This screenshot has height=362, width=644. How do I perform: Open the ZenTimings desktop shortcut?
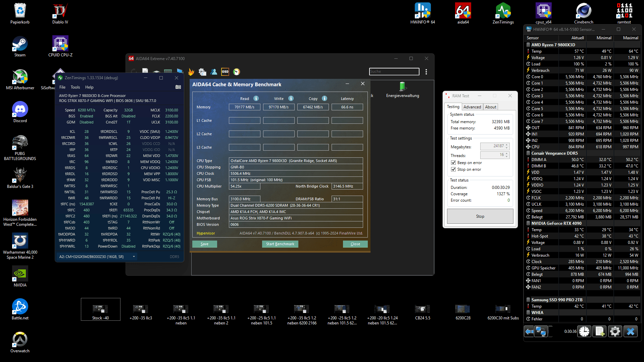pyautogui.click(x=503, y=13)
